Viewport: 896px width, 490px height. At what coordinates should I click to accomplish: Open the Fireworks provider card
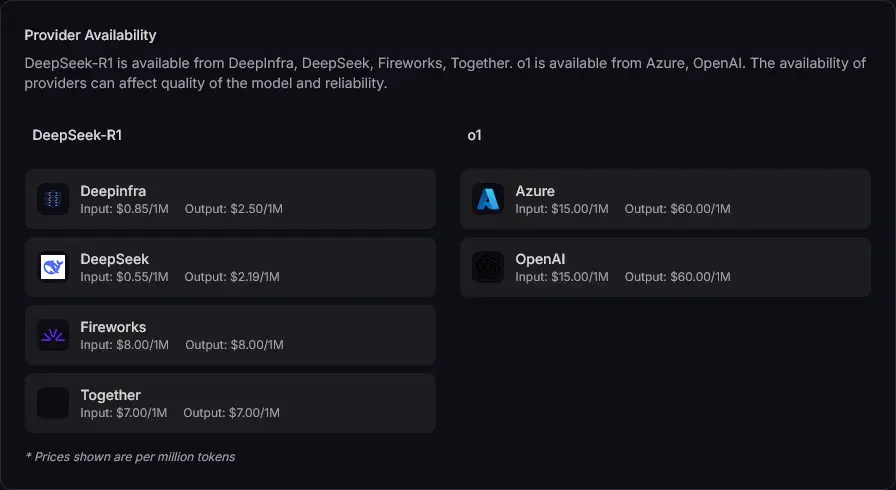(230, 335)
